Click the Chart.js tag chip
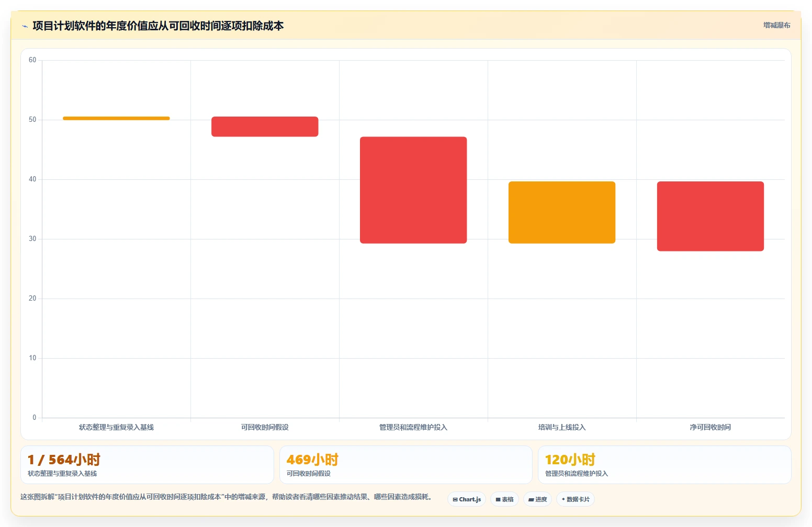 (467, 499)
